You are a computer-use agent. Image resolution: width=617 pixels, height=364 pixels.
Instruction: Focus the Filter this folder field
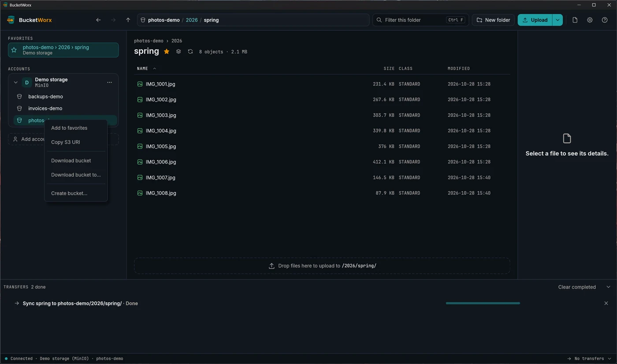coord(420,20)
